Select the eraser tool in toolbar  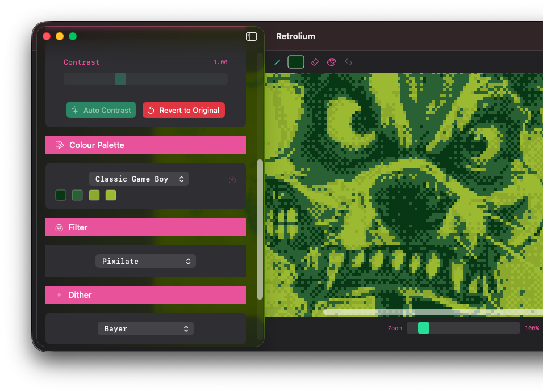pyautogui.click(x=315, y=62)
